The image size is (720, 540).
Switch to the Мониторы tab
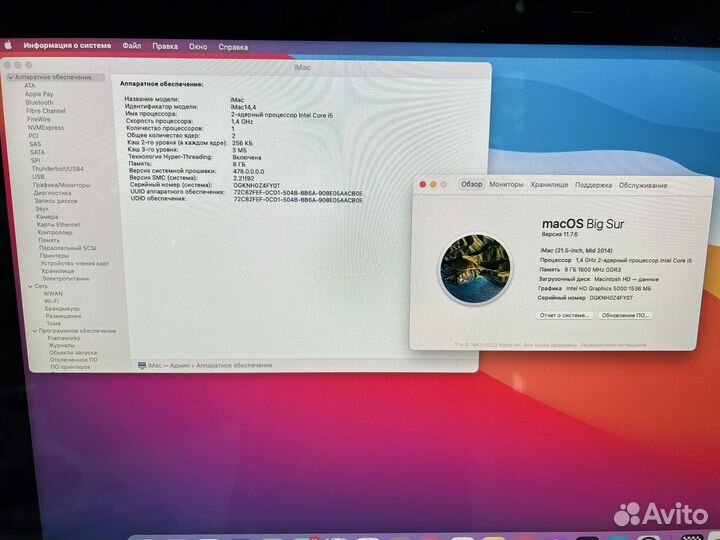pos(506,184)
